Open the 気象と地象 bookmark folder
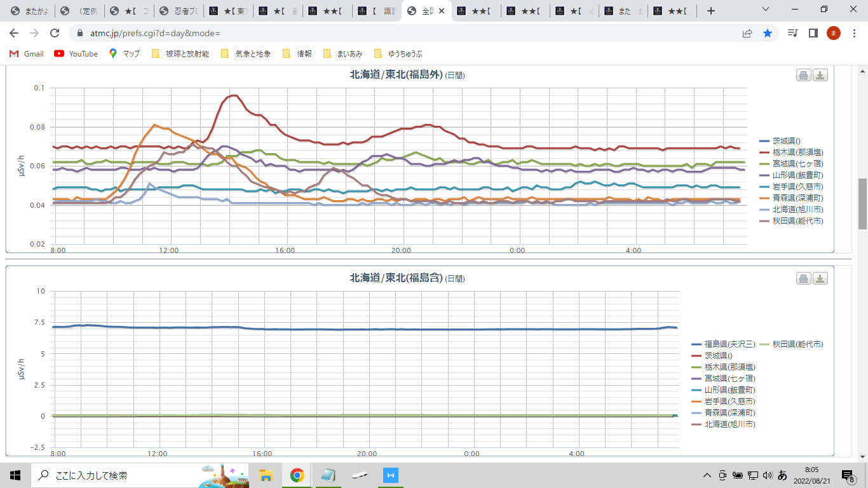868x488 pixels. 246,54
